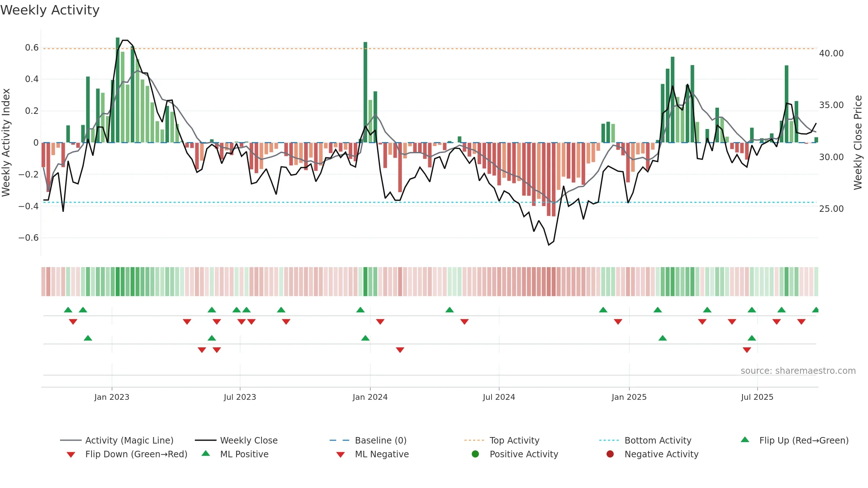The height and width of the screenshot is (488, 868).
Task: Toggle the Baseline (0) legend item
Action: pyautogui.click(x=368, y=440)
